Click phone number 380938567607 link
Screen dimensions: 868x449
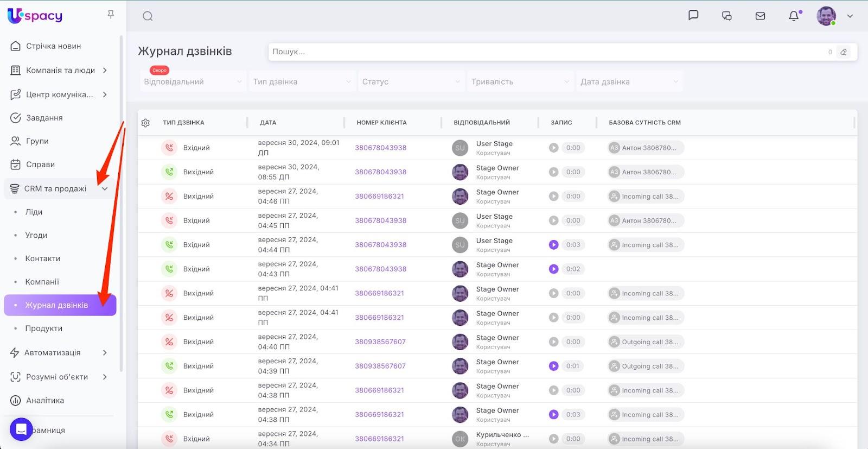pos(380,342)
